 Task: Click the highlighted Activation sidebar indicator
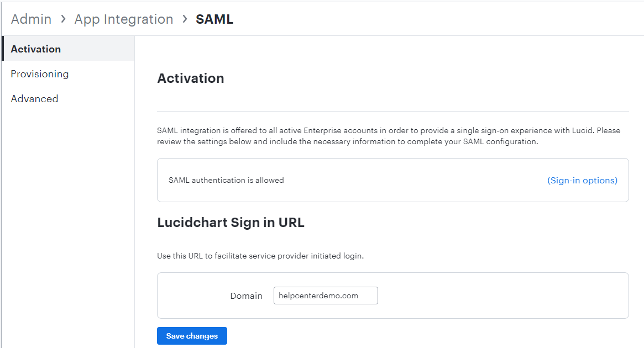(x=2, y=49)
